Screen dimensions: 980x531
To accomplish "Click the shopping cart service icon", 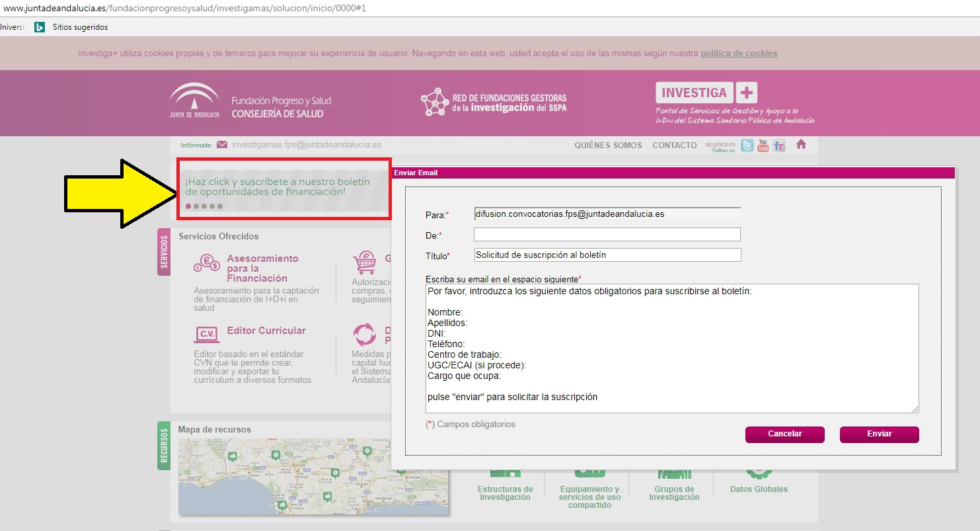I will point(365,263).
